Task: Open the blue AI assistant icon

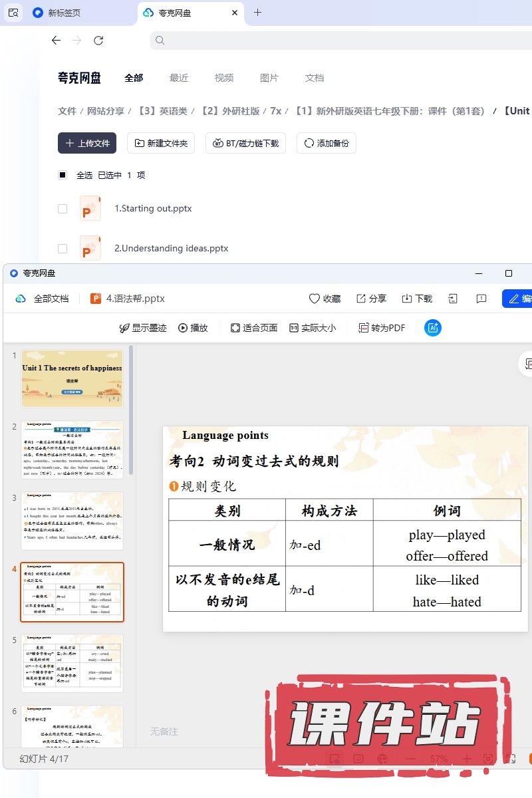Action: point(433,328)
